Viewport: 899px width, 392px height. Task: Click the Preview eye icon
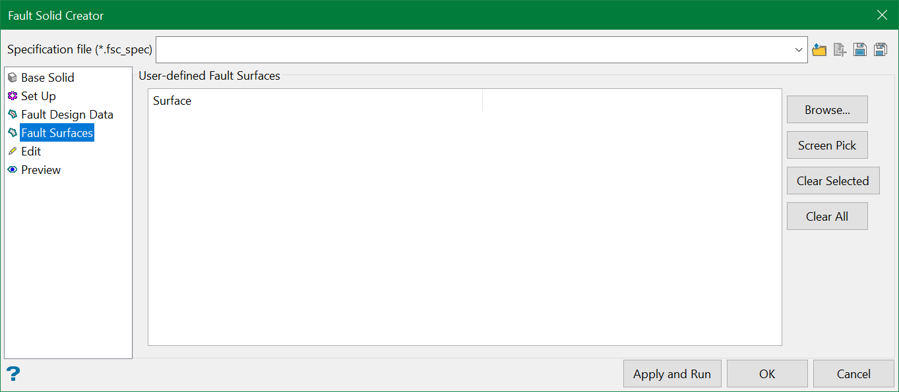pyautogui.click(x=13, y=170)
